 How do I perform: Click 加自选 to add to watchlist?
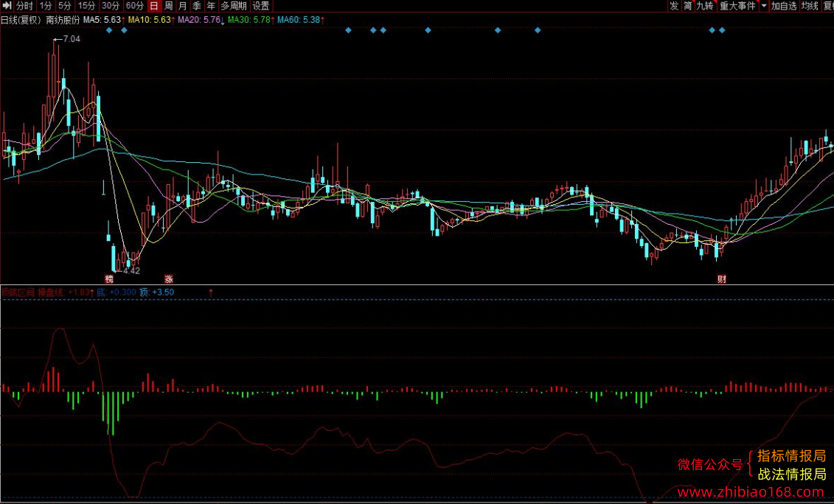[784, 6]
